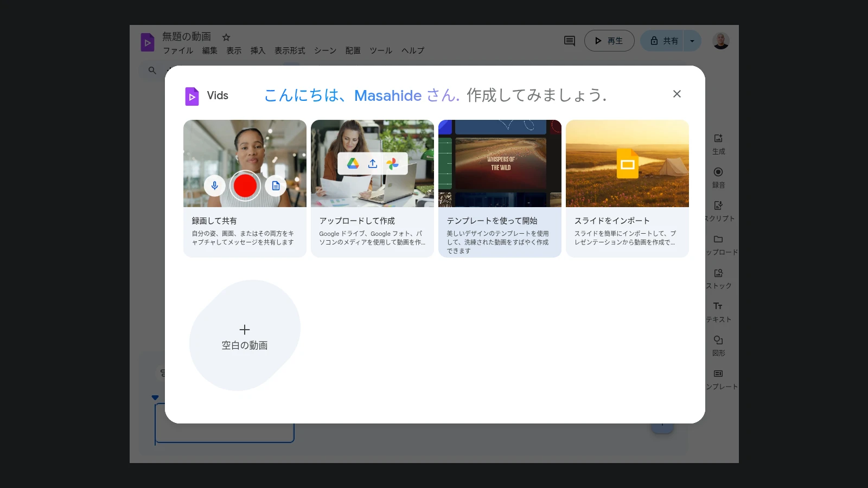
Task: Open the 生成 sidebar tool
Action: (x=718, y=144)
